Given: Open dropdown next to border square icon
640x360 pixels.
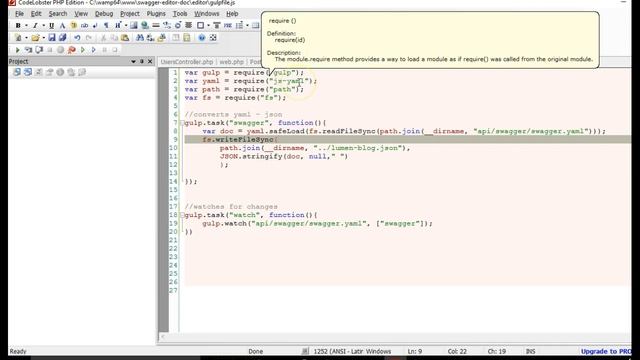Looking at the screenshot, I should click(208, 26).
